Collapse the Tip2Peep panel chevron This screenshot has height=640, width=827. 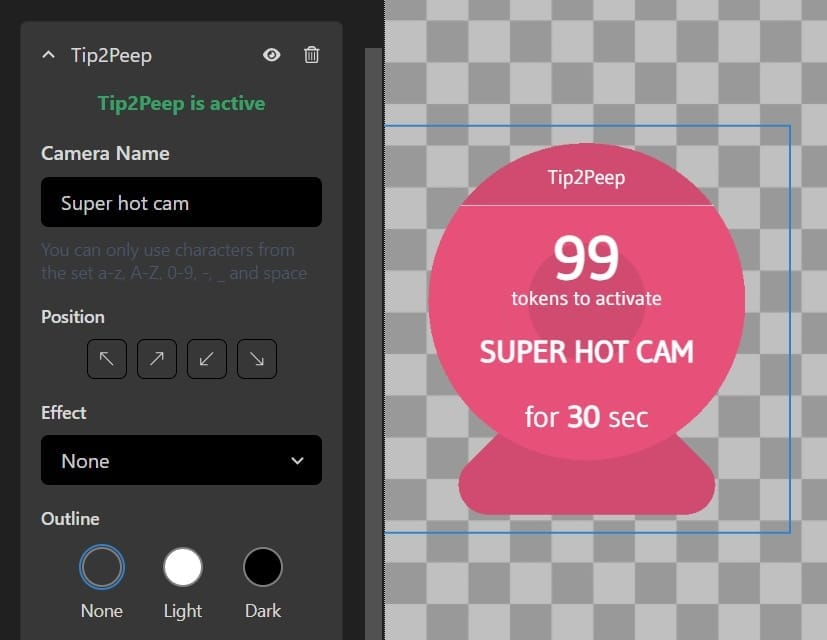pos(49,55)
